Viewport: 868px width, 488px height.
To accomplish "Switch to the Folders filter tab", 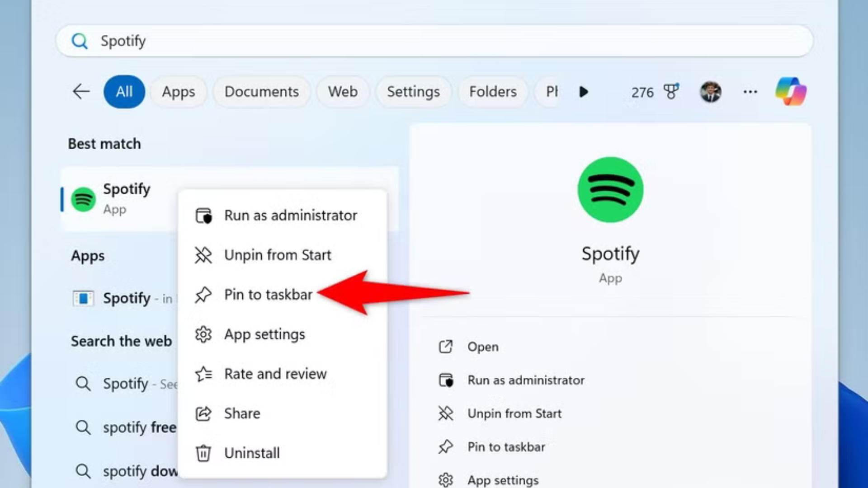I will coord(493,92).
